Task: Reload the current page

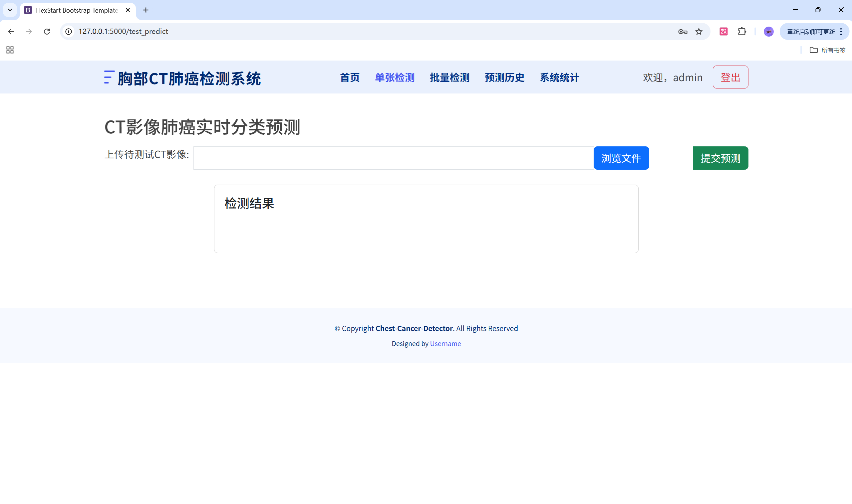Action: pos(47,32)
